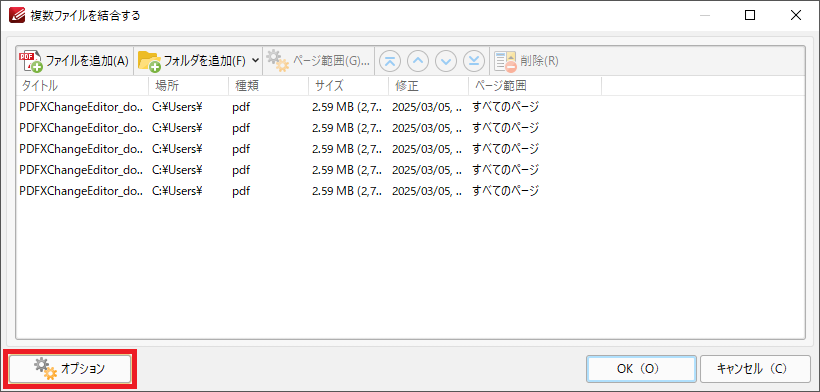Click the フォルダを追加(F) toolbar button

[x=192, y=61]
